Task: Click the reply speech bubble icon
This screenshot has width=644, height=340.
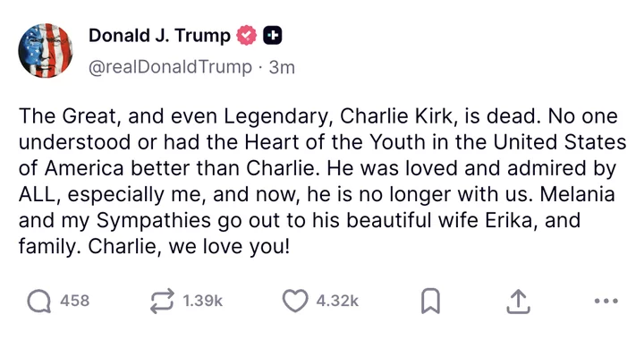Action: point(39,302)
